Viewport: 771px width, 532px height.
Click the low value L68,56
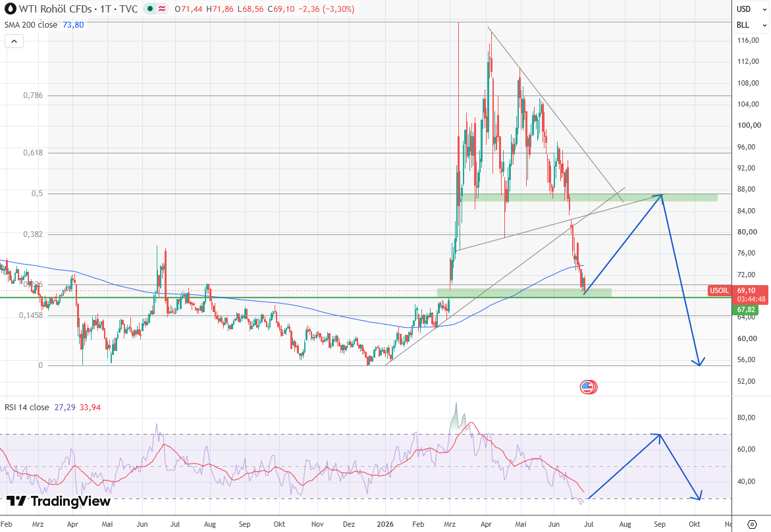point(250,9)
